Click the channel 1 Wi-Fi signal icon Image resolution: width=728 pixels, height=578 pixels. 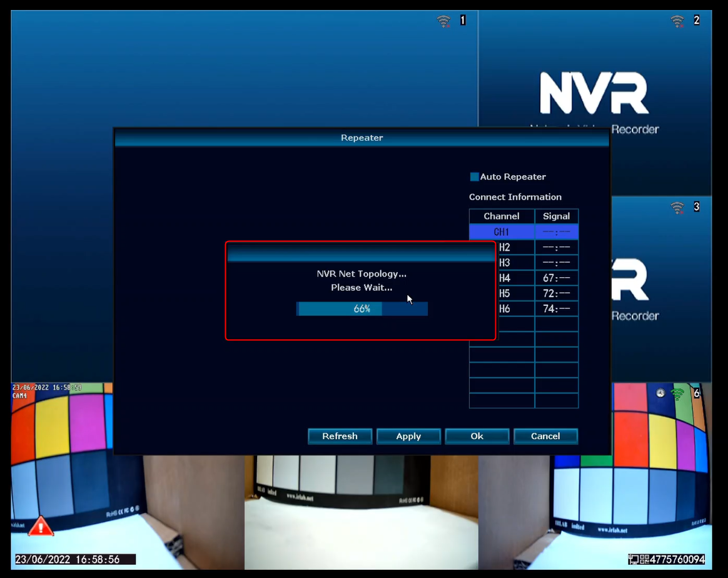(x=443, y=21)
